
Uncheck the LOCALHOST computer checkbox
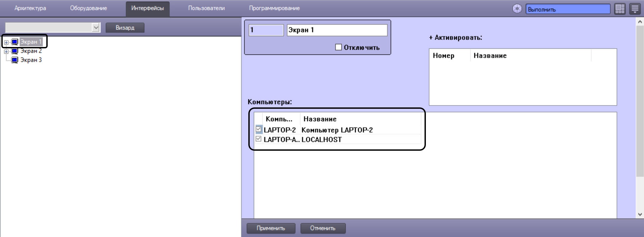(258, 139)
